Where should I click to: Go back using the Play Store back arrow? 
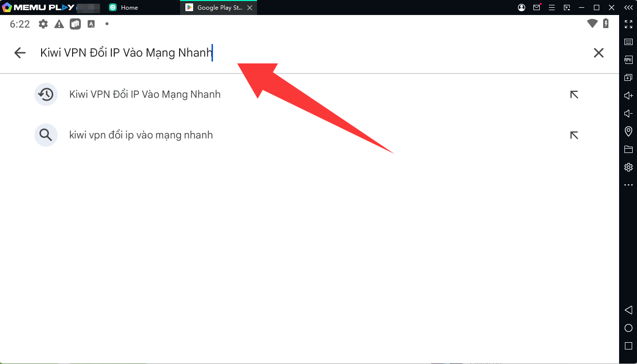20,53
